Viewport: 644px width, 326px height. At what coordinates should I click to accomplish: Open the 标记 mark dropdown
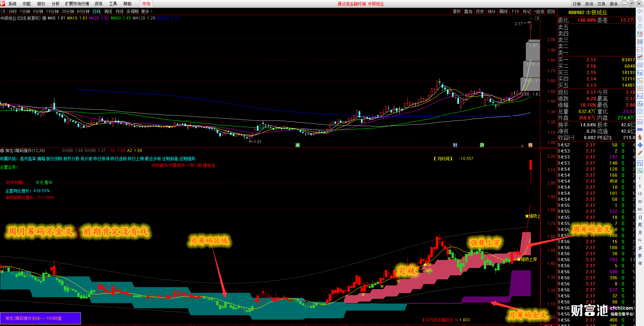pyautogui.click(x=527, y=11)
